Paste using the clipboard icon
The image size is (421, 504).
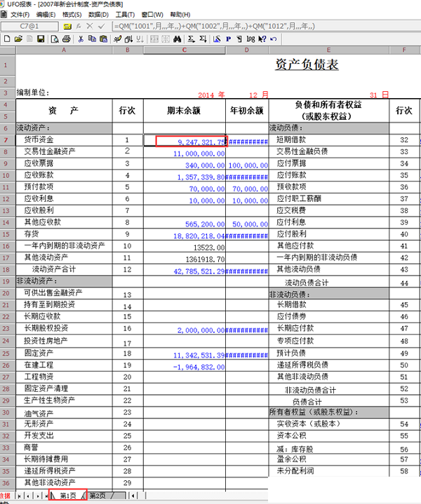tap(103, 39)
